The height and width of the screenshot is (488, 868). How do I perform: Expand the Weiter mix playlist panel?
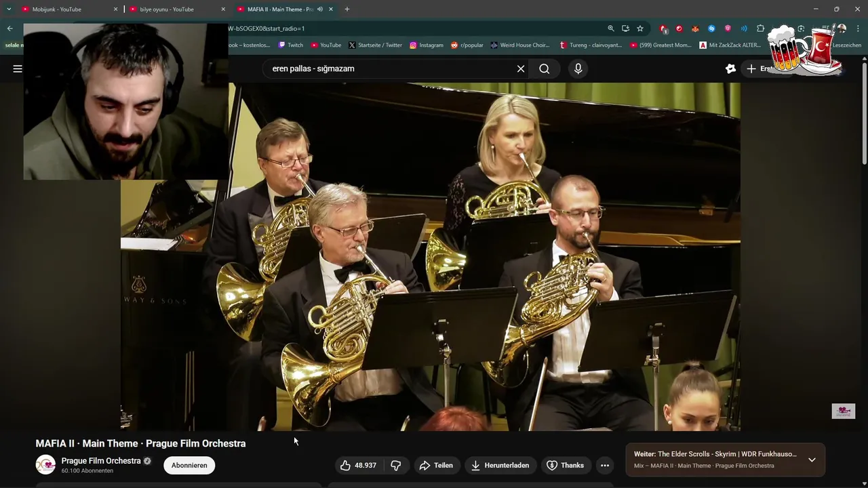(812, 460)
